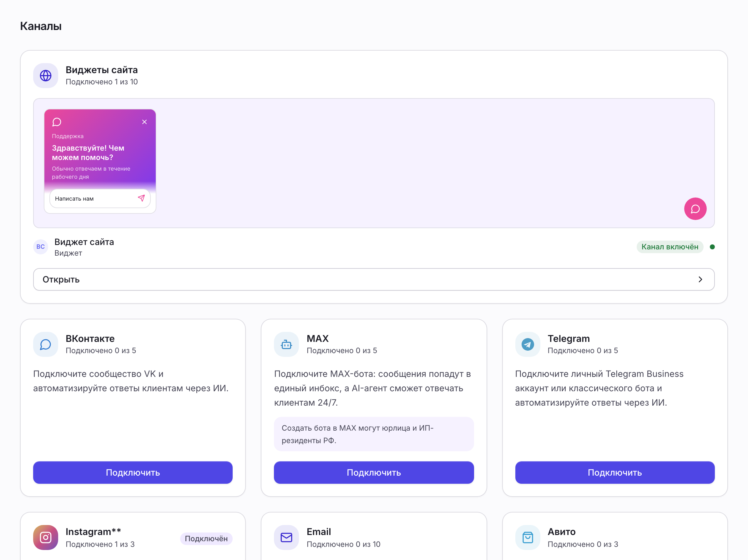
Task: Click the Instagram camera logo icon
Action: [46, 537]
